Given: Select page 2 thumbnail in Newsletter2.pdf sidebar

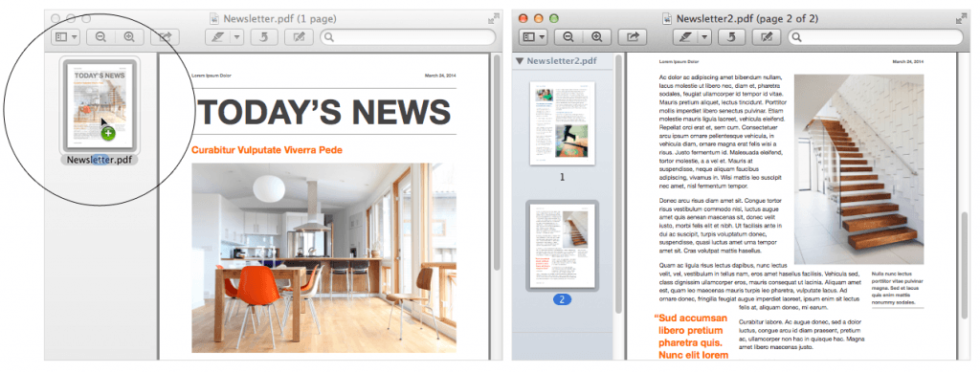Looking at the screenshot, I should tap(563, 246).
